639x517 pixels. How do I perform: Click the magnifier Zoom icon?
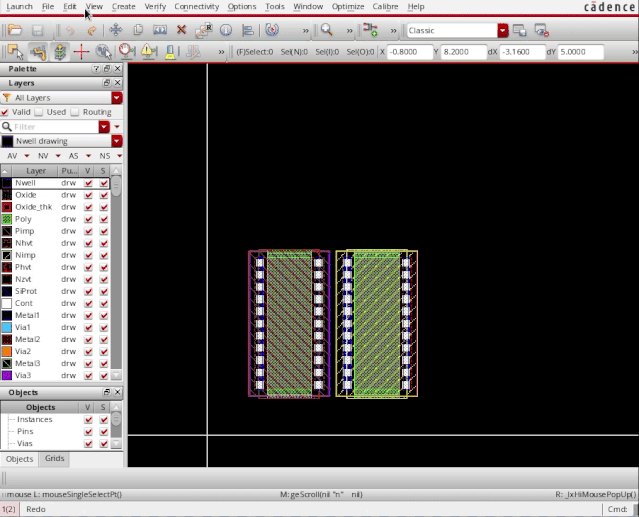[326, 30]
